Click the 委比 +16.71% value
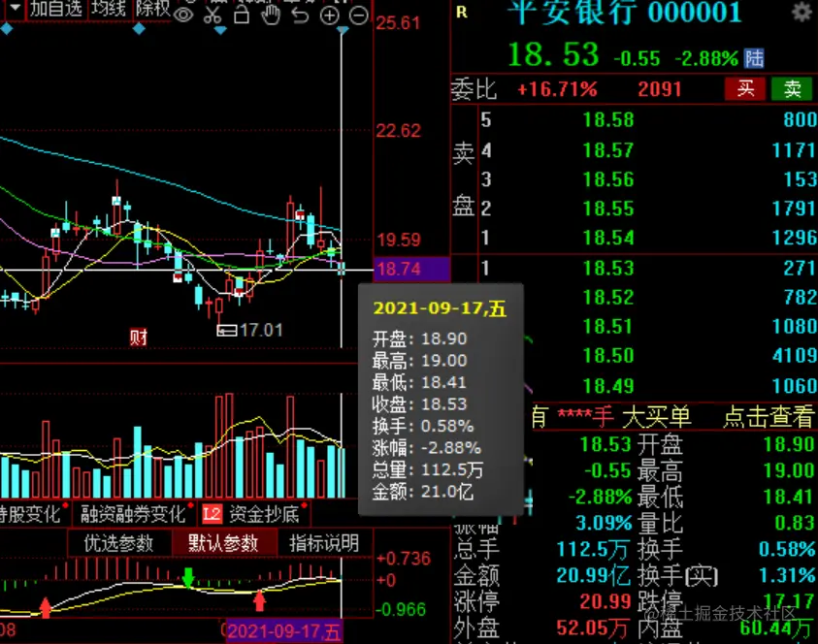This screenshot has width=818, height=644. tap(557, 89)
